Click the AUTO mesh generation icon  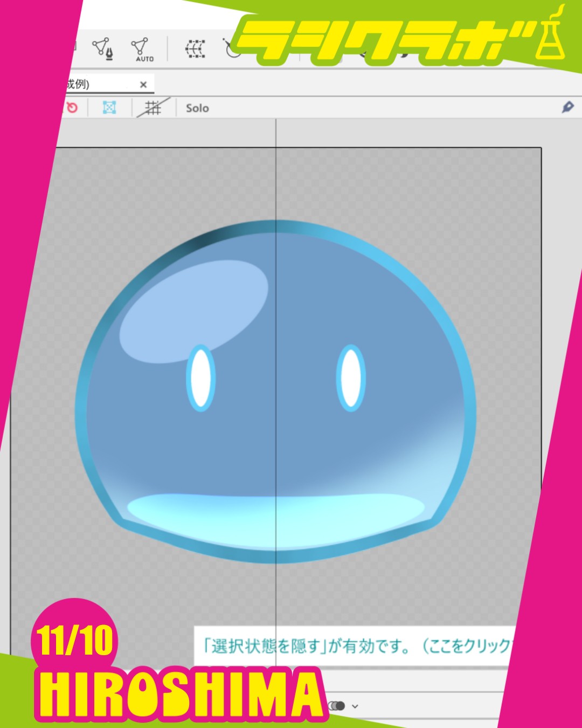pyautogui.click(x=141, y=50)
